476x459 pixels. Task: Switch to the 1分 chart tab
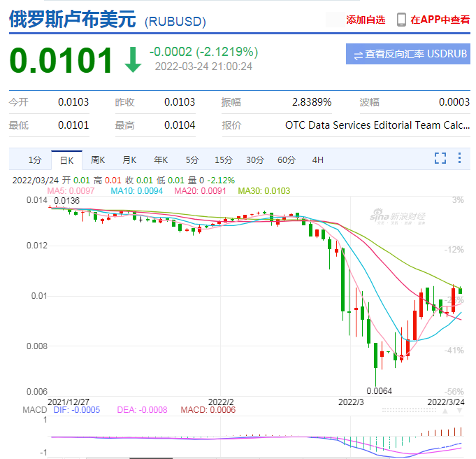[35, 160]
